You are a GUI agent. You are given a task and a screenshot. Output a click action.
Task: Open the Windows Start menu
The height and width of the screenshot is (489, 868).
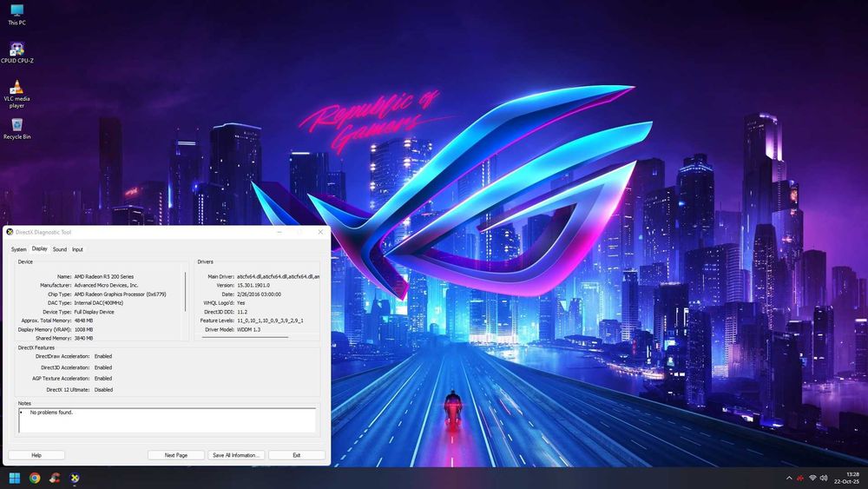click(x=15, y=478)
